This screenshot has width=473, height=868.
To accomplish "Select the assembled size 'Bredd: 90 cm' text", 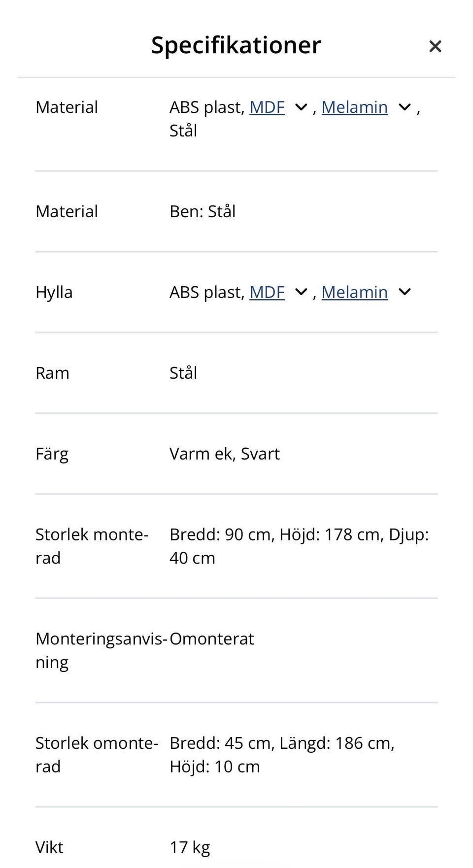I will pyautogui.click(x=221, y=535).
